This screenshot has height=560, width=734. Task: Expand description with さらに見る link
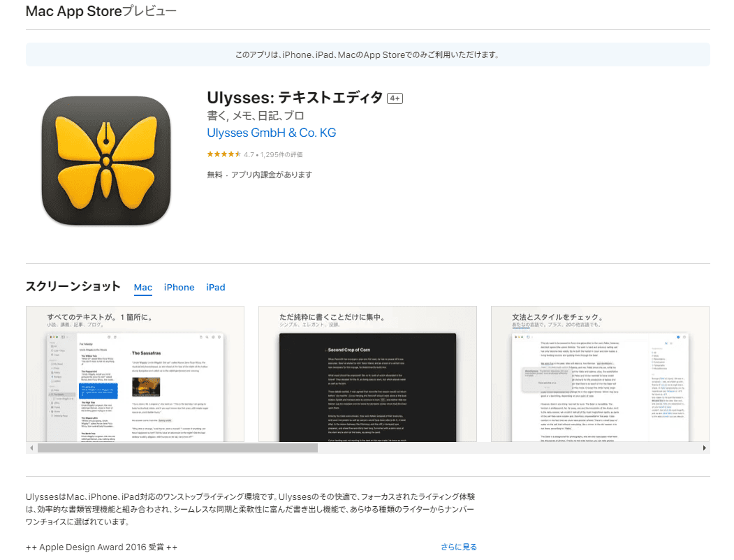coord(458,547)
